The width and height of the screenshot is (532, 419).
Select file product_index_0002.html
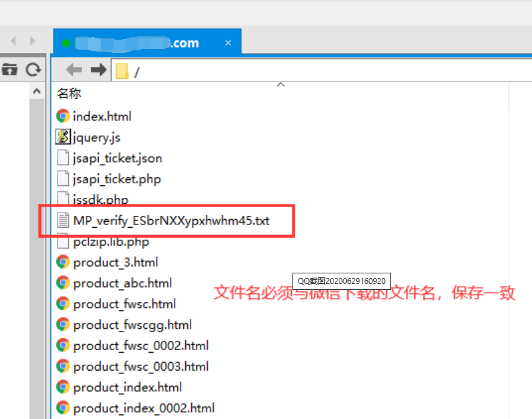pyautogui.click(x=144, y=408)
